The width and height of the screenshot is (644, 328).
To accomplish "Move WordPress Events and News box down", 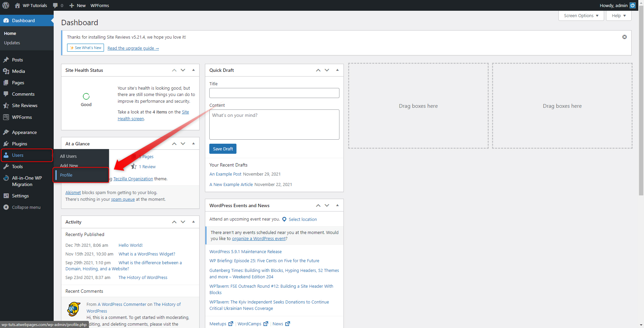I will (327, 205).
